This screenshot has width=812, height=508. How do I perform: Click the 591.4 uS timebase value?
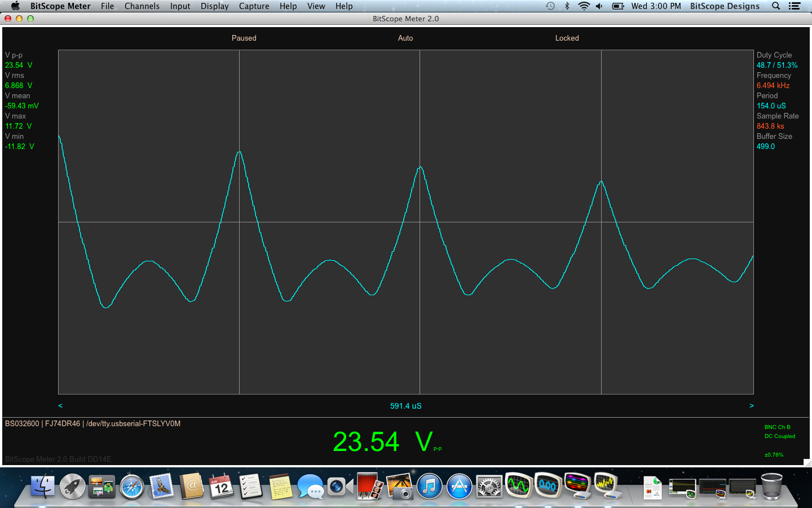pyautogui.click(x=405, y=406)
